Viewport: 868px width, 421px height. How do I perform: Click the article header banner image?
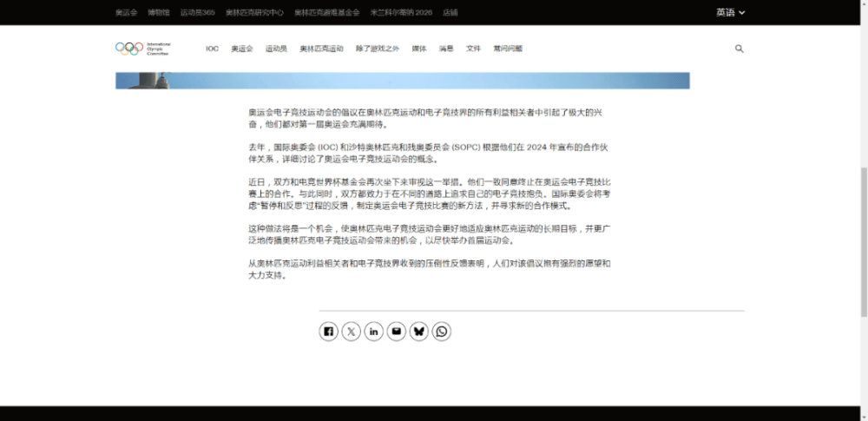pos(402,81)
